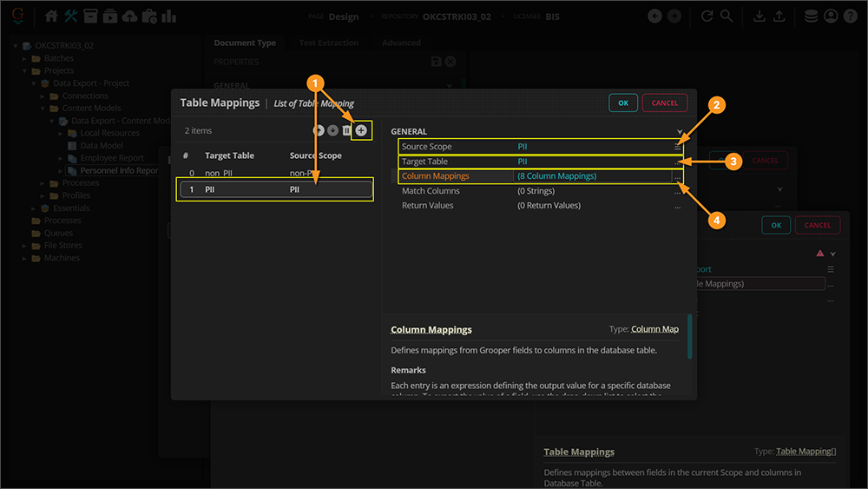Click CANCEL in Table Mappings dialog
This screenshot has height=489, width=868.
(665, 102)
